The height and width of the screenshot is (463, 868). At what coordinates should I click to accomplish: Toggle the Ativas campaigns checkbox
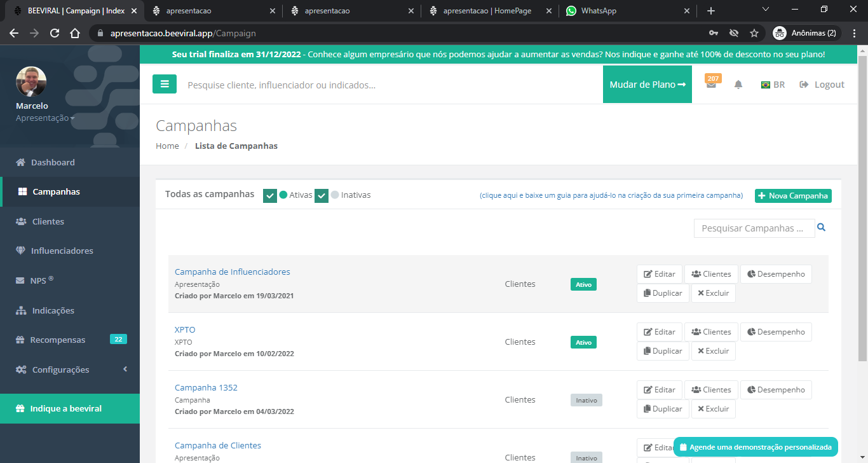pos(270,195)
